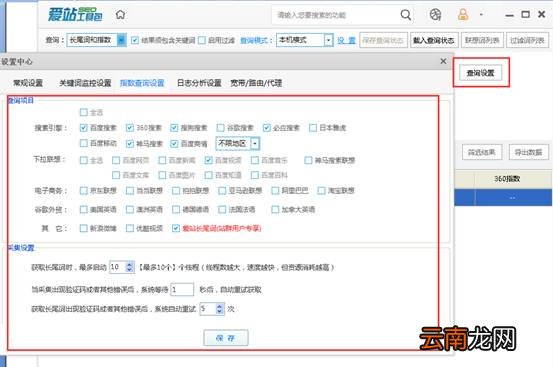553x367 pixels.
Task: Click the magnifier search icon in top bar
Action: [x=406, y=15]
